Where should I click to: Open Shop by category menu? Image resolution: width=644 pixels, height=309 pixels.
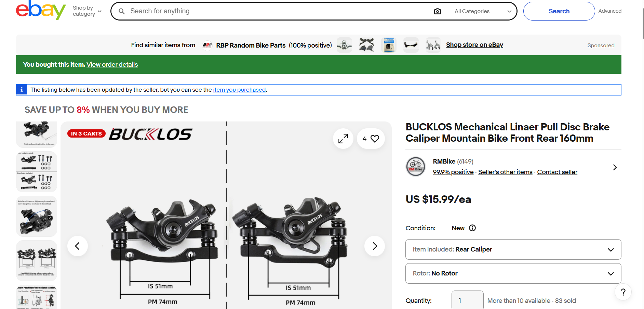(x=87, y=11)
